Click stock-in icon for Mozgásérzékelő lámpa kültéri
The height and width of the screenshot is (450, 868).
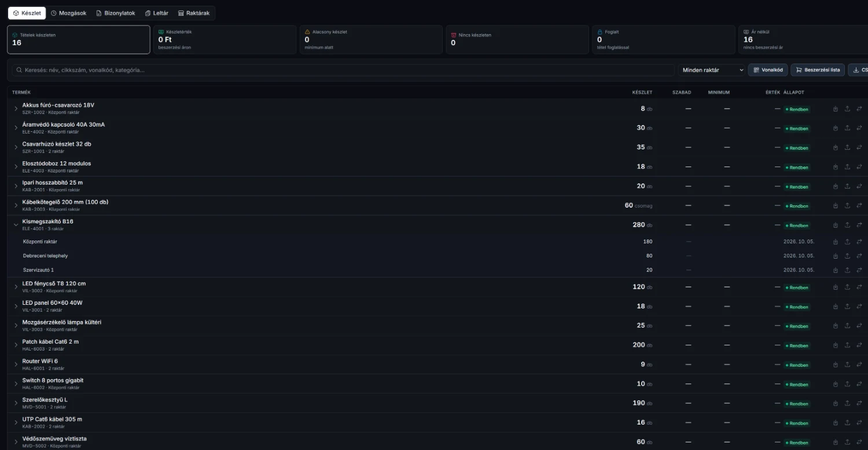pyautogui.click(x=835, y=326)
